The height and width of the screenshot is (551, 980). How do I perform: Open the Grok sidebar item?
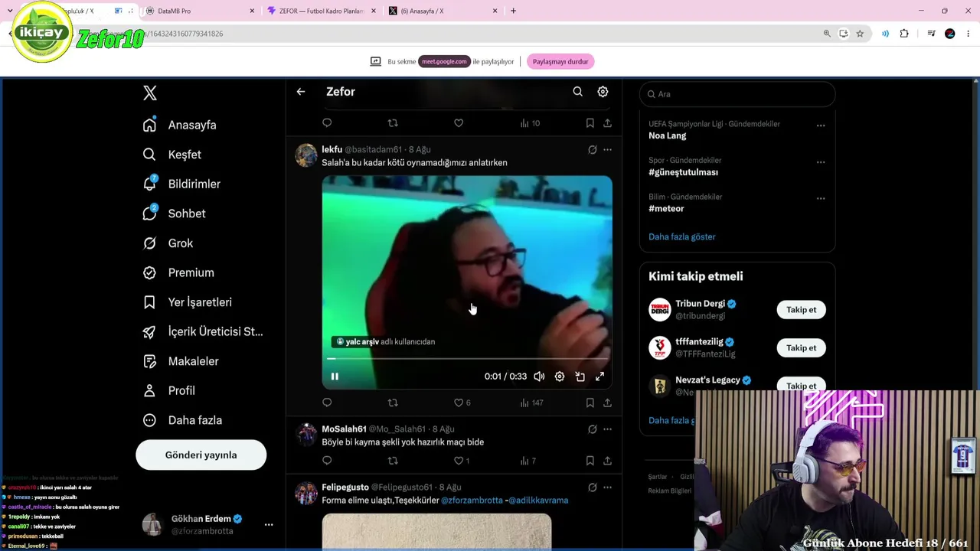169,243
